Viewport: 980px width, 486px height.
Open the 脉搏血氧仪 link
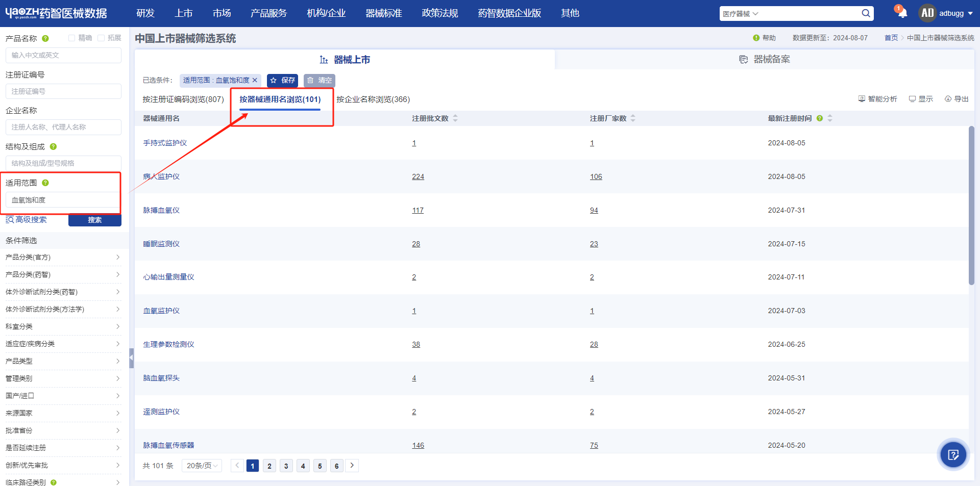tap(161, 210)
